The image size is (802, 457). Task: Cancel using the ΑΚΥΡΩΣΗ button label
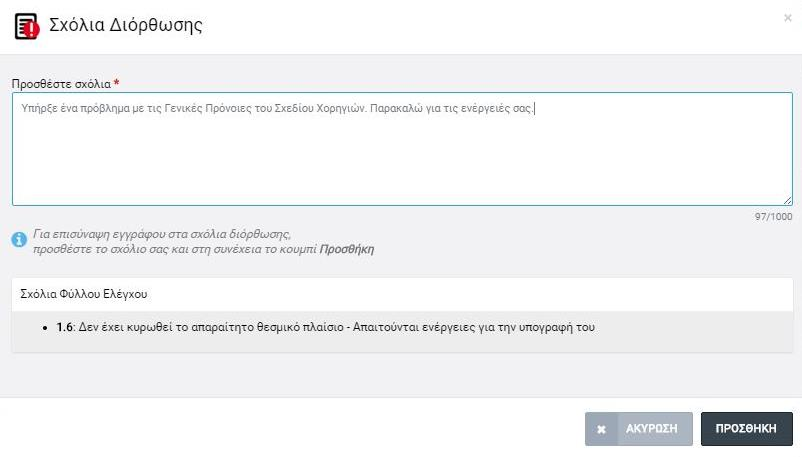(652, 429)
